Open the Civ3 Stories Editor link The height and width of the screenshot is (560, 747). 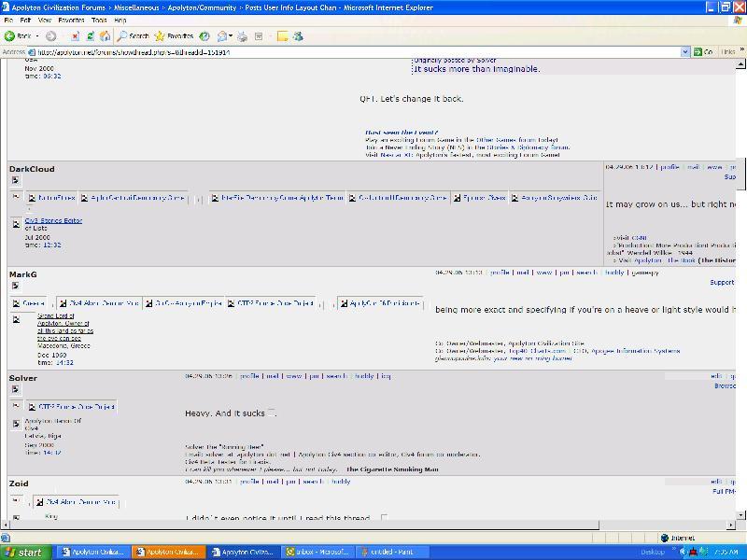[x=47, y=220]
